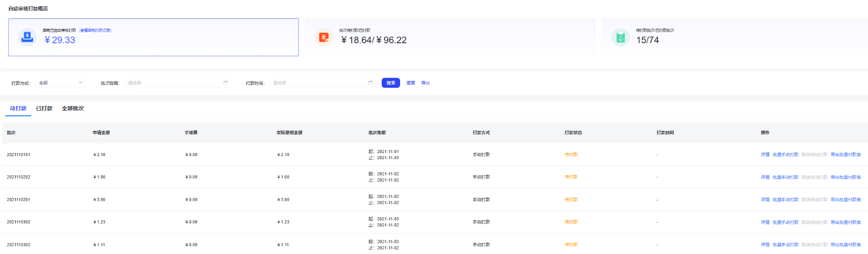Screen dimensions: 868x254
Task: Select the 批次待打款/已打款 summary card
Action: [450, 37]
